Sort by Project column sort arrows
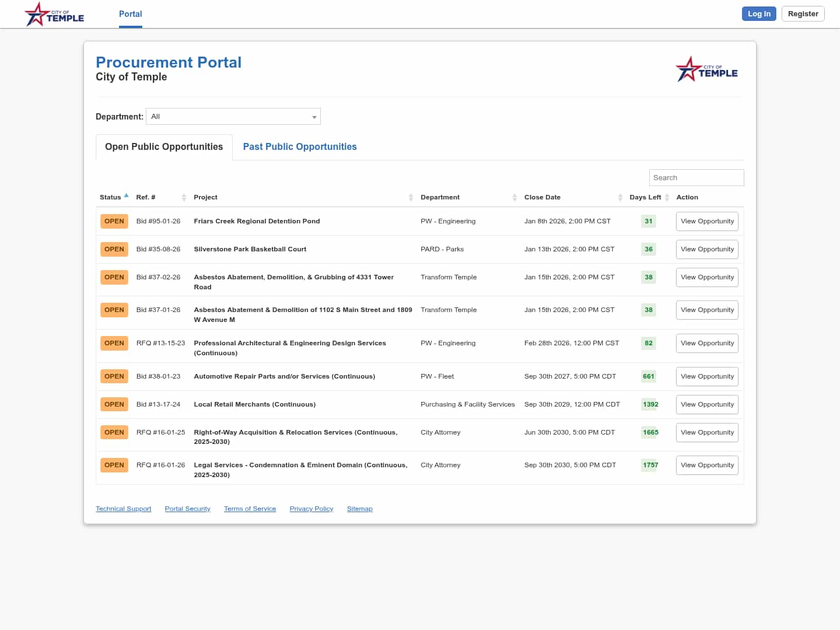This screenshot has width=840, height=630. pyautogui.click(x=411, y=198)
